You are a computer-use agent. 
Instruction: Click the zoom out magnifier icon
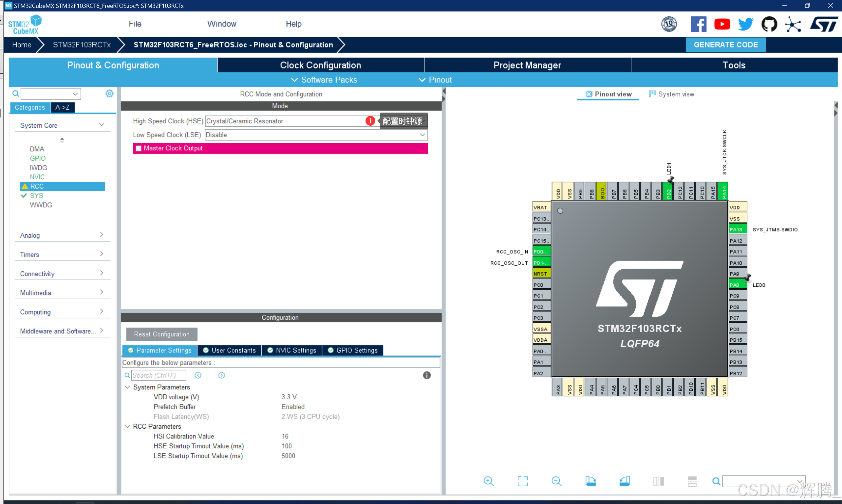point(556,481)
